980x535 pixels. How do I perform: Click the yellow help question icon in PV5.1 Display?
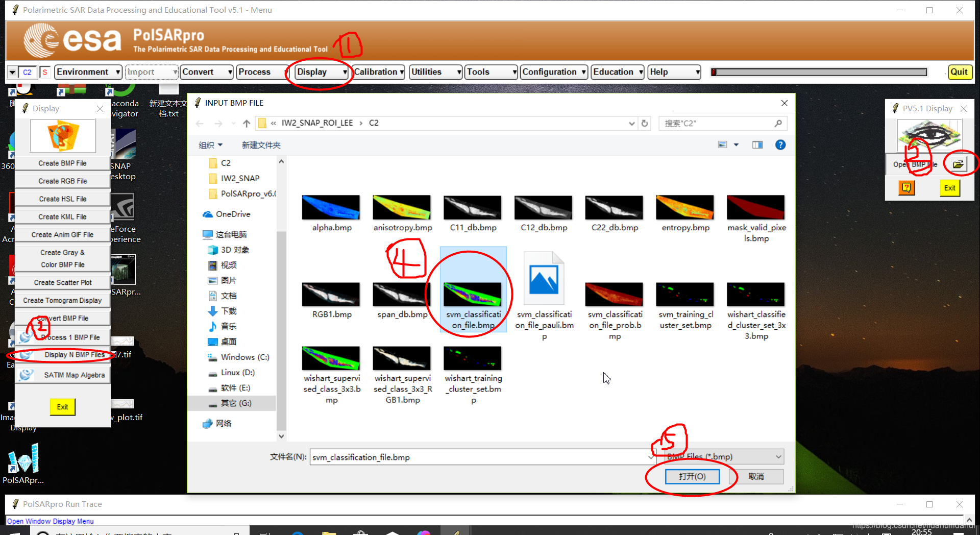click(906, 187)
